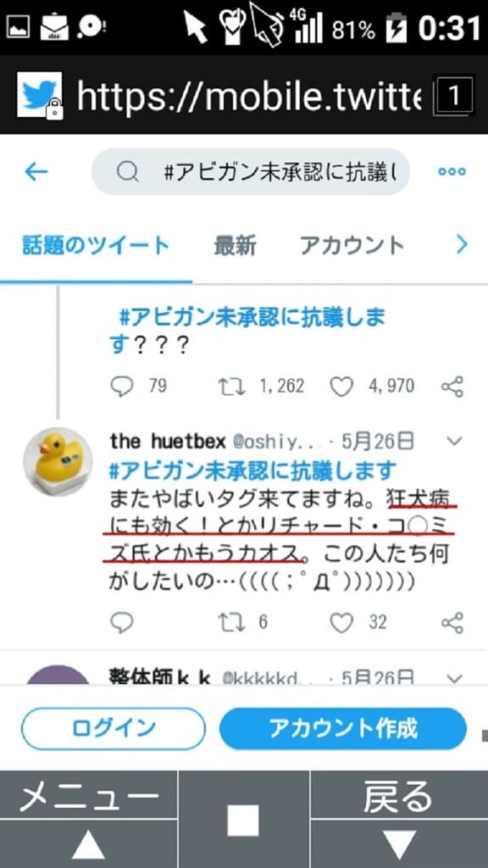Screen dimensions: 488x868
Task: Show more tabs with right chevron
Action: (x=462, y=244)
